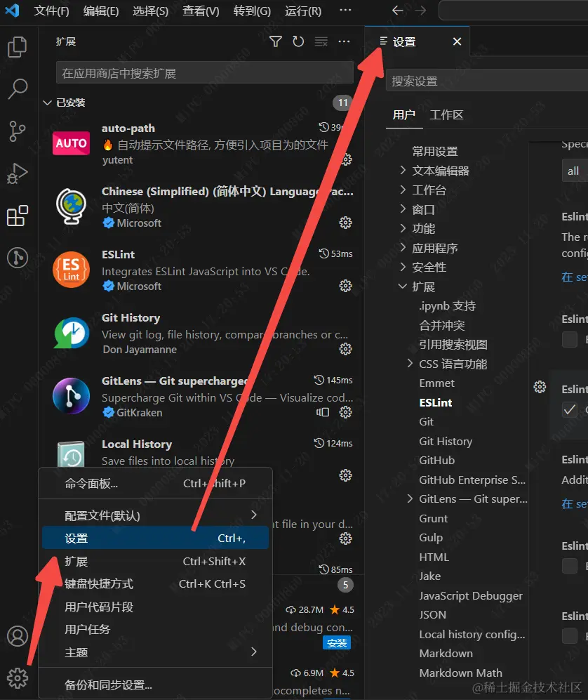Open the 配置文件(默认) submenu

[x=155, y=515]
